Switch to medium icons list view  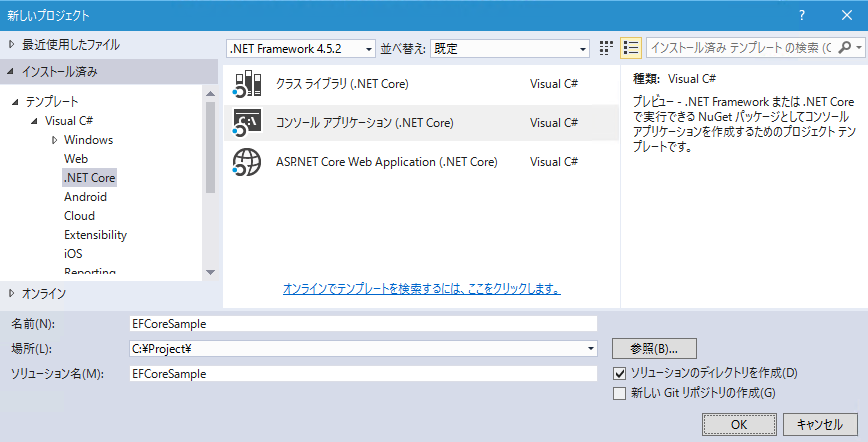tap(631, 48)
